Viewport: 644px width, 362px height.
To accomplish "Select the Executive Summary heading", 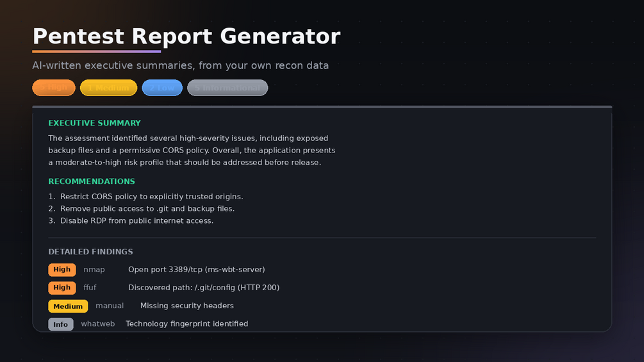I will coord(94,123).
